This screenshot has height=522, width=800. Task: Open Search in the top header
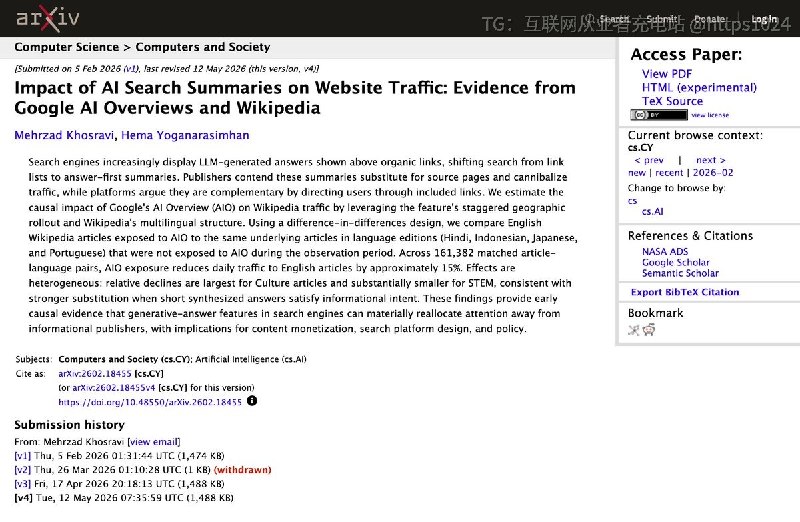click(614, 19)
